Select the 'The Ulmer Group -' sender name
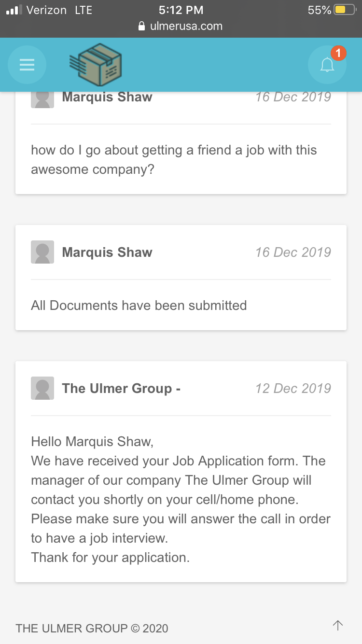The image size is (362, 644). point(121,389)
